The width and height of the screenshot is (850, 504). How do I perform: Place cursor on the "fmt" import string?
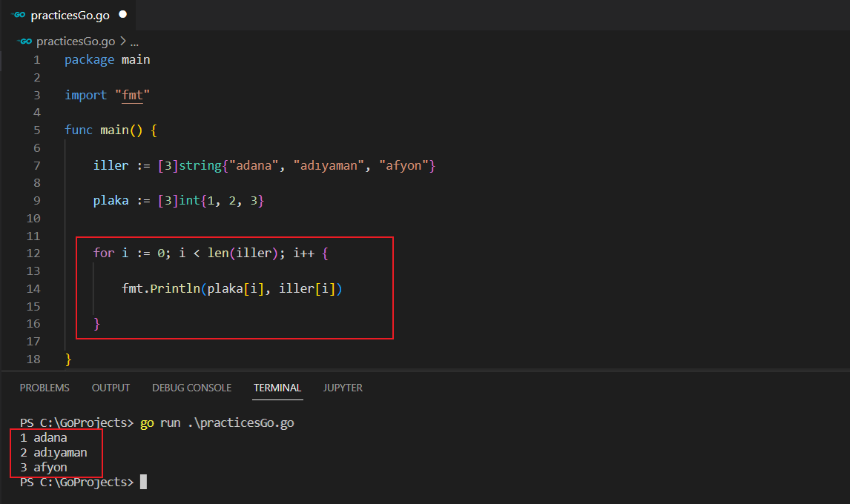tap(133, 96)
